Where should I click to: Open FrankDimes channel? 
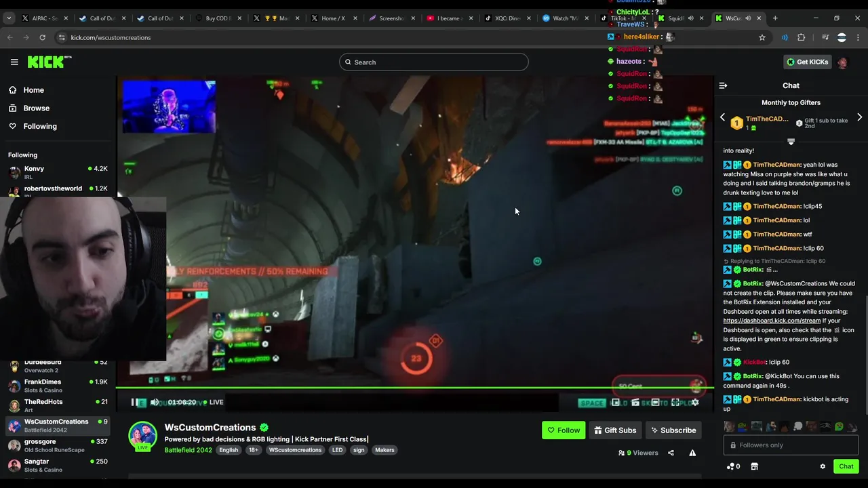(58, 386)
